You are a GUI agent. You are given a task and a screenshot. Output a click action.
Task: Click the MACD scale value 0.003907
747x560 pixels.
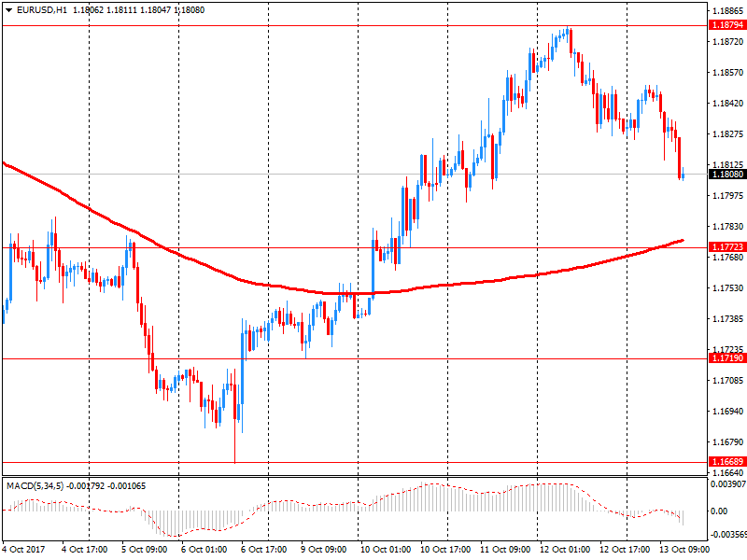click(x=728, y=484)
